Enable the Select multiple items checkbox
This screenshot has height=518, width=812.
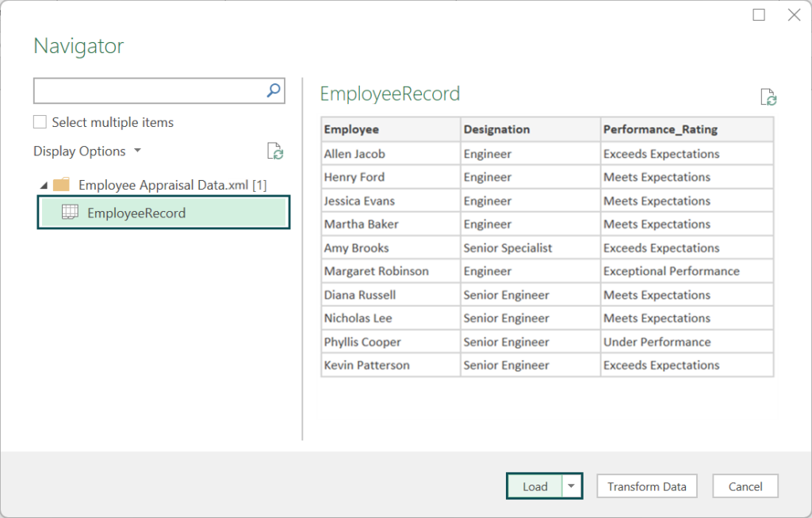tap(40, 121)
